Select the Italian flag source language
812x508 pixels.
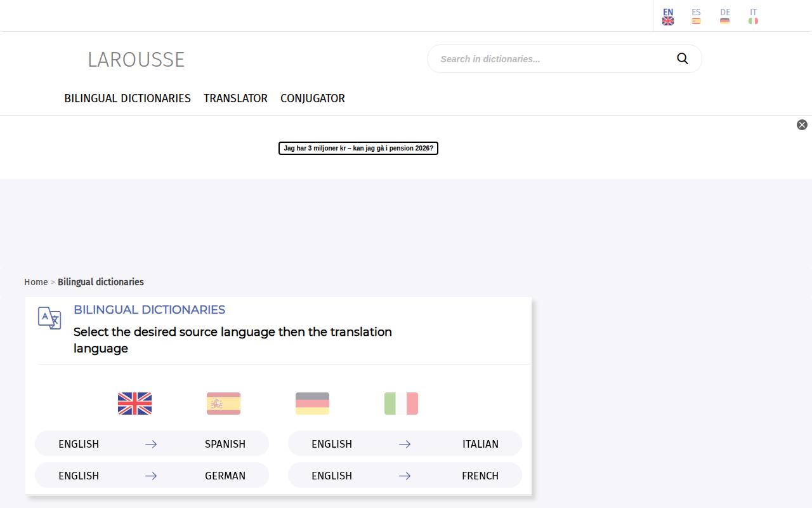[401, 403]
